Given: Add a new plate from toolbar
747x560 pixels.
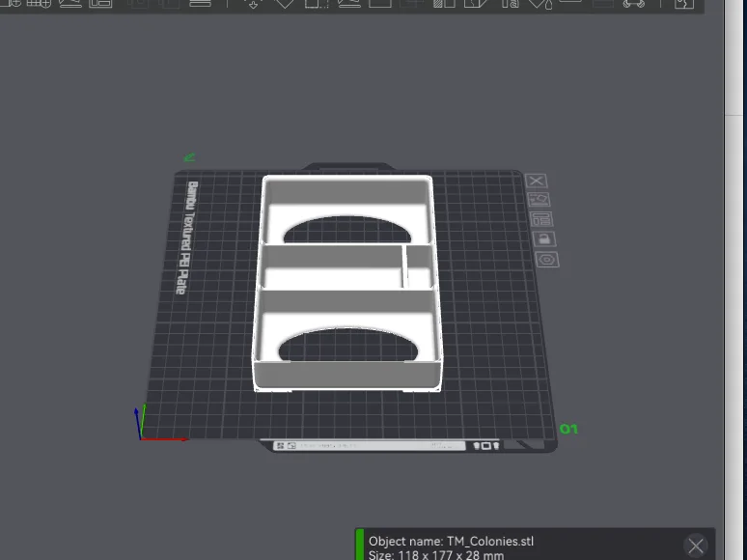Looking at the screenshot, I should point(39,3).
